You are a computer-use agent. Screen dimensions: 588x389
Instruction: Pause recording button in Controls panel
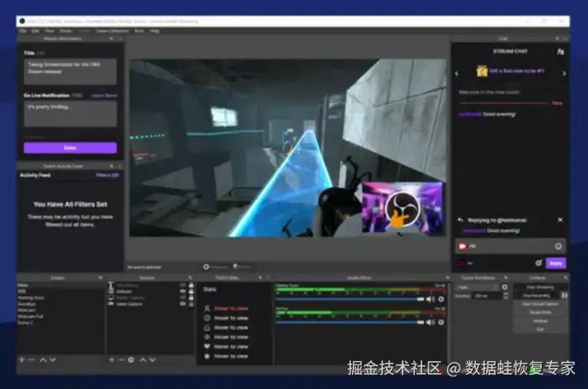pyautogui.click(x=564, y=296)
